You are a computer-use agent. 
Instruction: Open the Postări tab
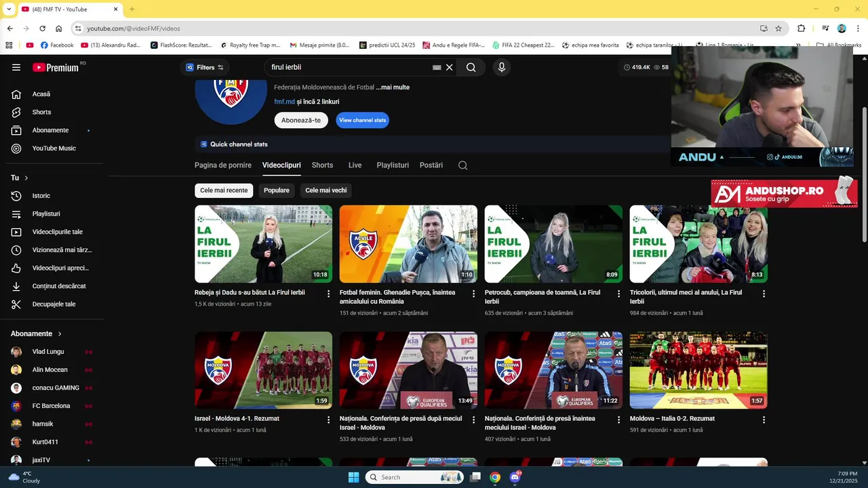(x=431, y=165)
